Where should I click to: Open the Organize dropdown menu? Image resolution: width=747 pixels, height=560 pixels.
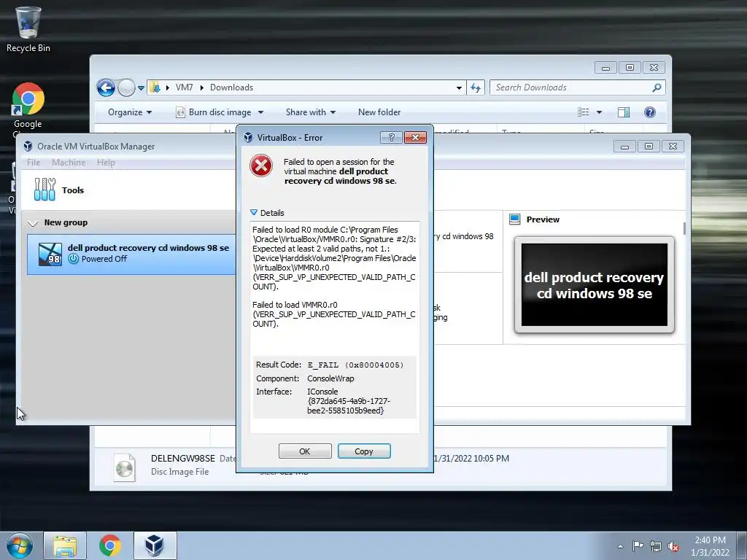[x=130, y=112]
